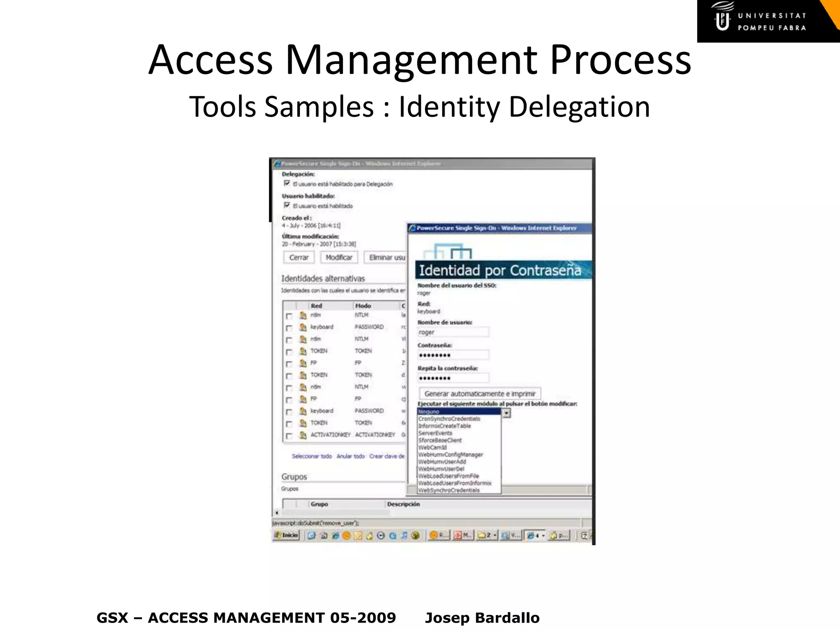Open the grouped folders taskbar button
840x630 pixels.
point(487,535)
